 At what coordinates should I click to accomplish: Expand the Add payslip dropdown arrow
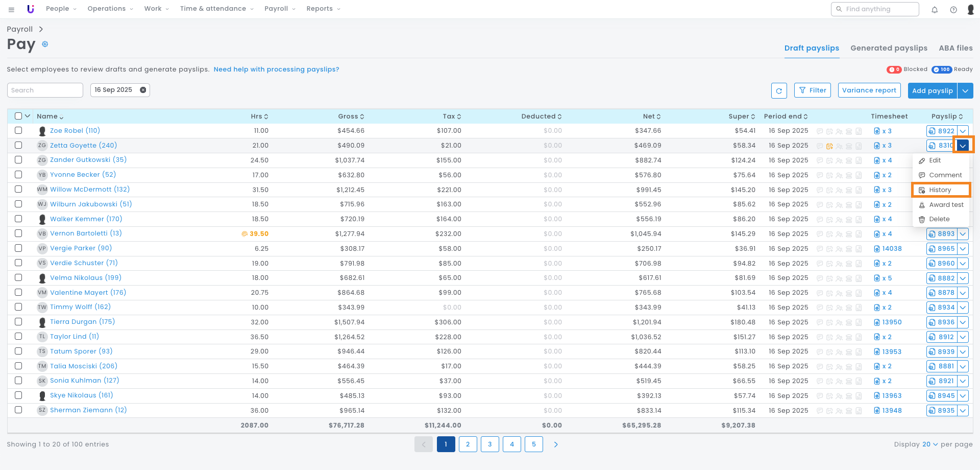click(x=965, y=91)
